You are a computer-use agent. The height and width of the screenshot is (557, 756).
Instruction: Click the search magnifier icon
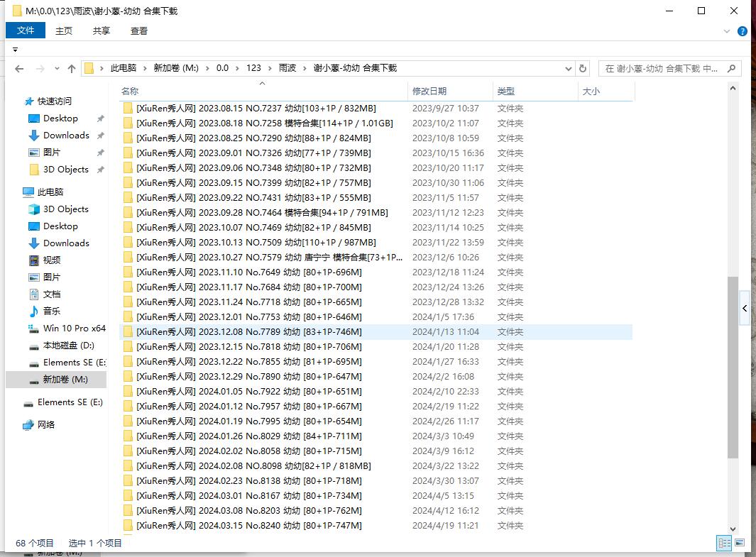coord(732,68)
